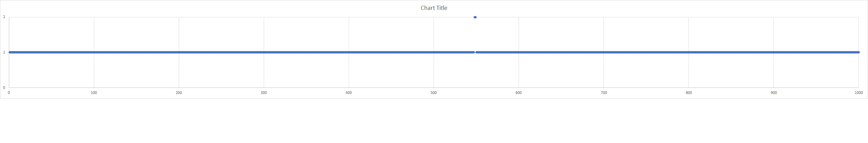Click the horizontal axis label "900"

(773, 93)
